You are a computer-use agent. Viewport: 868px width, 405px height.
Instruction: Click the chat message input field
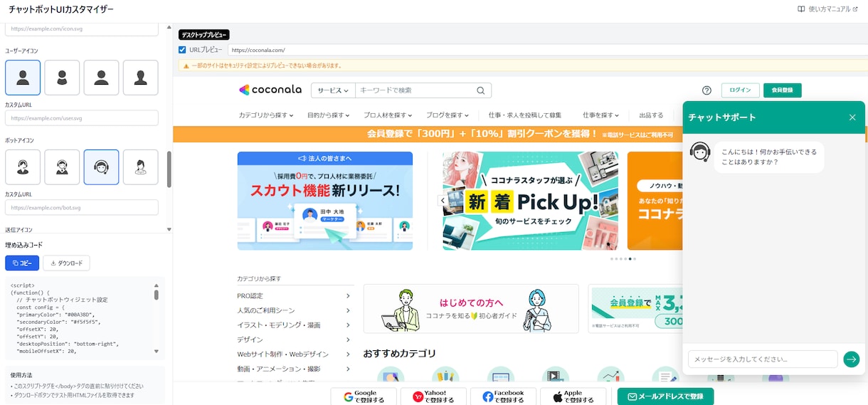click(x=763, y=359)
